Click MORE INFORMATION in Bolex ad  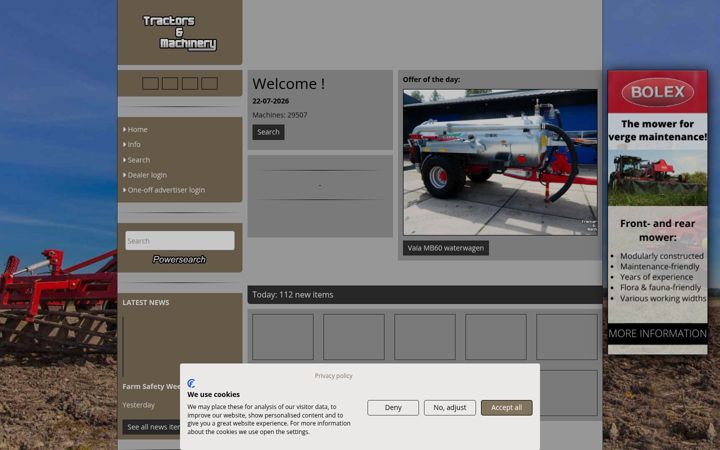pos(658,333)
